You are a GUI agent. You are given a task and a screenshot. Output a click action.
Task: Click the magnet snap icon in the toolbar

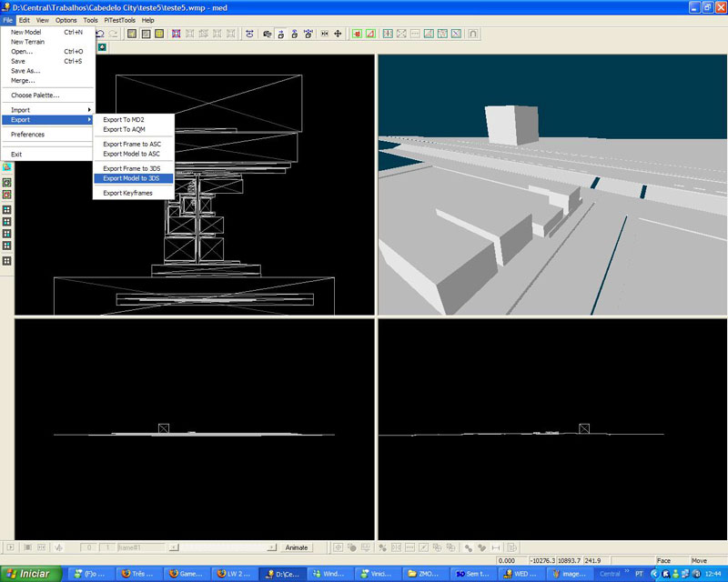pos(473,34)
